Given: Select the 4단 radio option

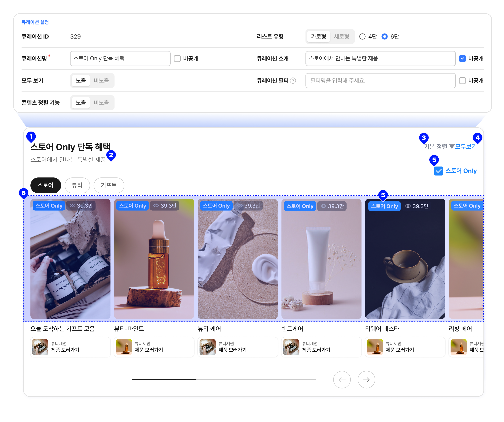Looking at the screenshot, I should coord(362,36).
